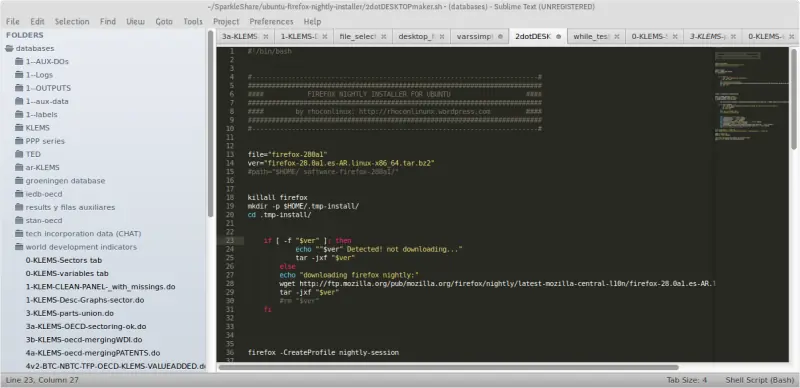Open the Tab Size: 4 indentation selector
The height and width of the screenshot is (388, 800).
point(687,380)
